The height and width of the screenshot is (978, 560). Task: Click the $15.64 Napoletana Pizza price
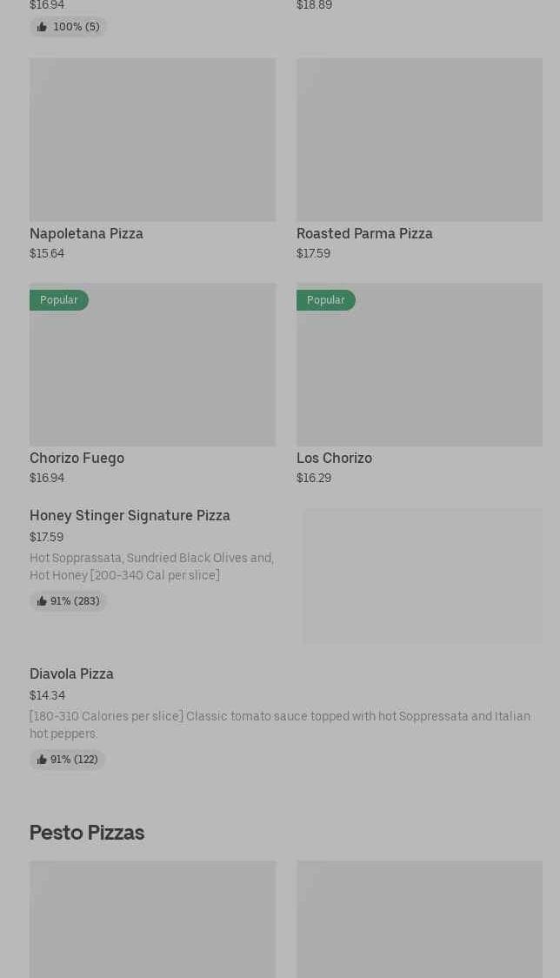click(47, 253)
